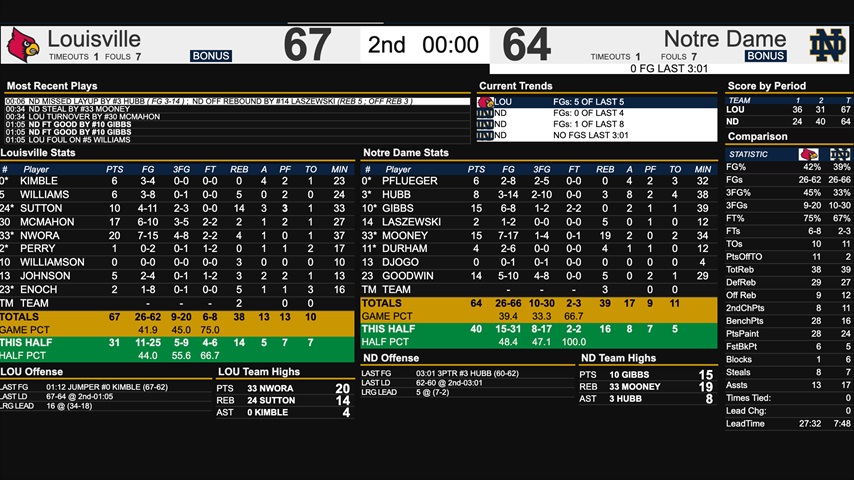Select the Most Recent Plays panel header
The image size is (854, 480).
click(x=52, y=86)
